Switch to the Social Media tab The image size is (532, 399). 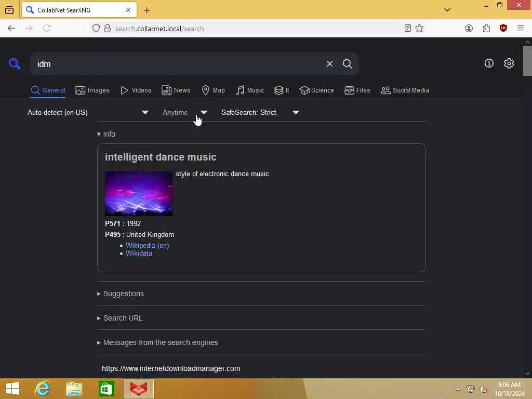(x=405, y=90)
